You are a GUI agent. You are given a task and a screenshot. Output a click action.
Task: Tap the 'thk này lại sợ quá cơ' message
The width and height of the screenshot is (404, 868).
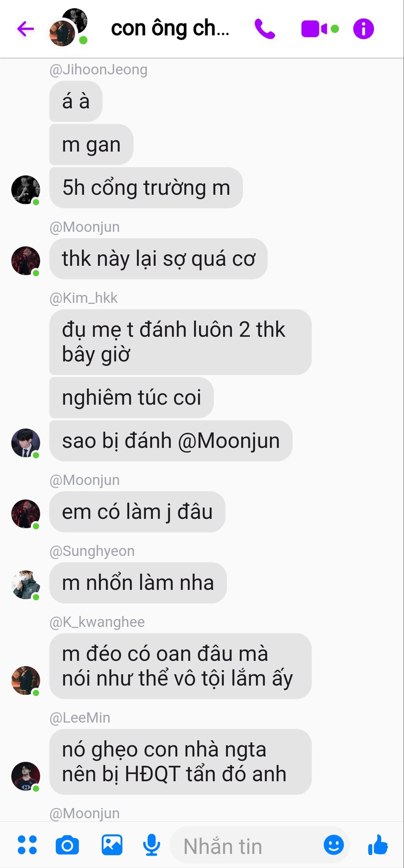pos(158,259)
